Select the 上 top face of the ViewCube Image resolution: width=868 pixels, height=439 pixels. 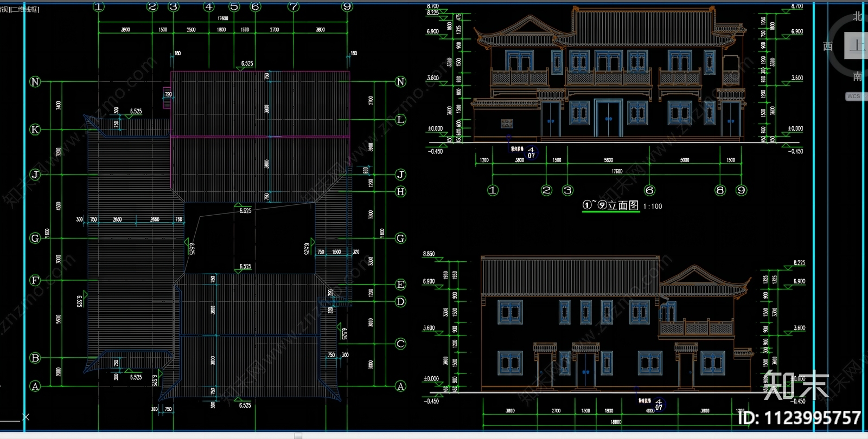coord(857,46)
